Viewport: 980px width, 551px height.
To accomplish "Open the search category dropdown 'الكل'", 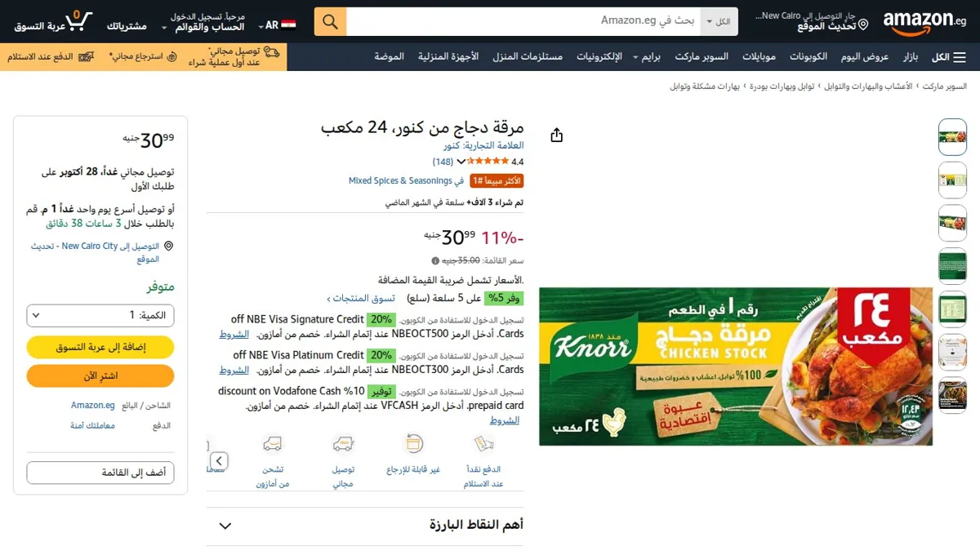I will [x=719, y=21].
